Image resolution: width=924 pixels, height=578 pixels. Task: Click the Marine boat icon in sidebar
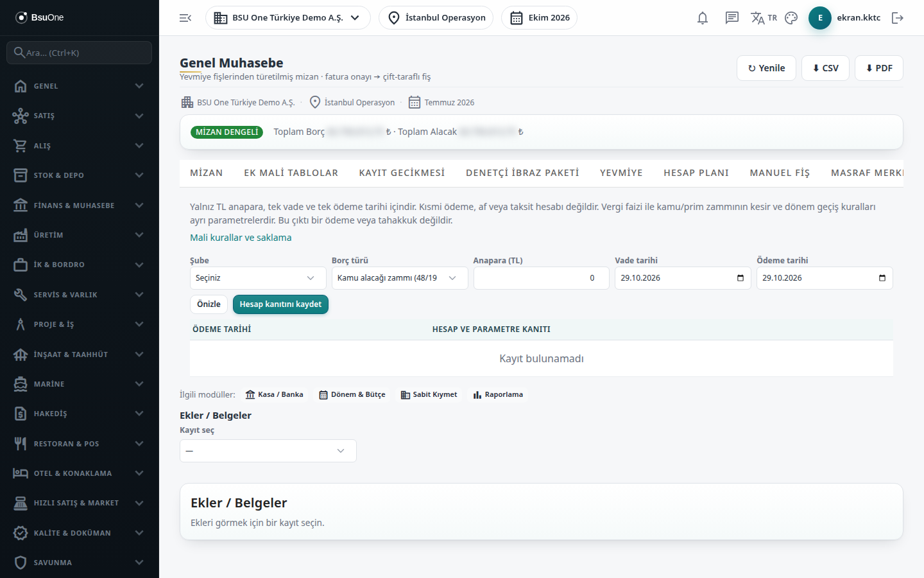pos(21,384)
